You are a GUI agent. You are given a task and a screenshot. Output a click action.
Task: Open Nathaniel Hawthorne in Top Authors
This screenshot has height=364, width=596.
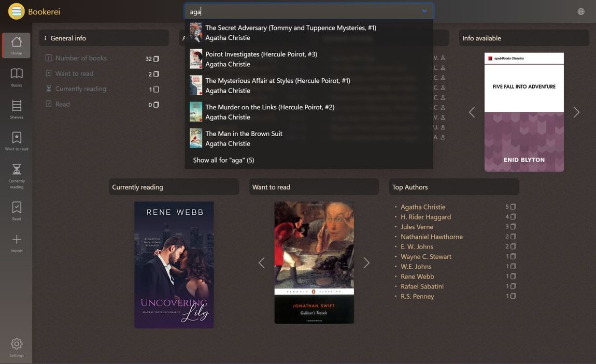(431, 237)
